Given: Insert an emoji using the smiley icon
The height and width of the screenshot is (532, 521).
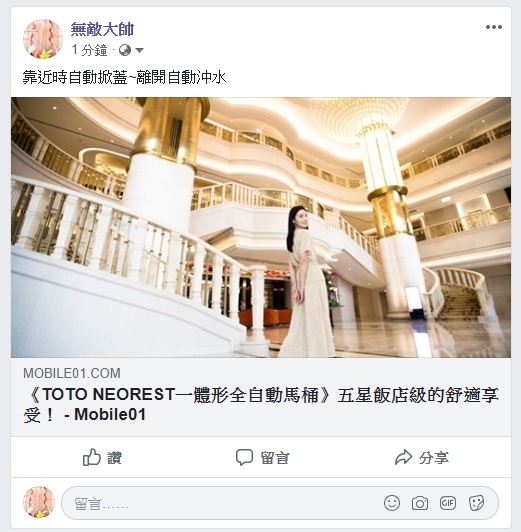Looking at the screenshot, I should pyautogui.click(x=392, y=503).
